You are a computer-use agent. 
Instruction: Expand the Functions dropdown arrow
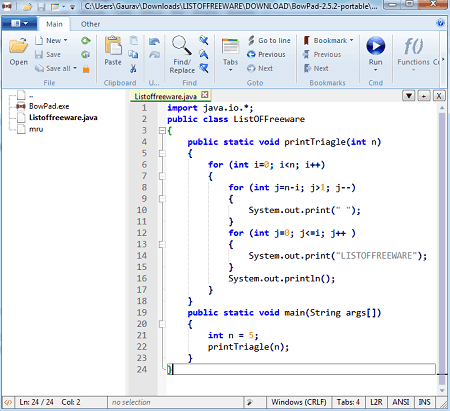click(413, 70)
